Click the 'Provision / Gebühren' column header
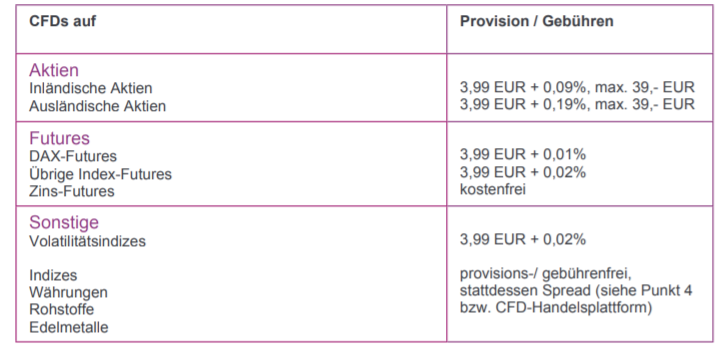The height and width of the screenshot is (360, 719). pyautogui.click(x=536, y=21)
